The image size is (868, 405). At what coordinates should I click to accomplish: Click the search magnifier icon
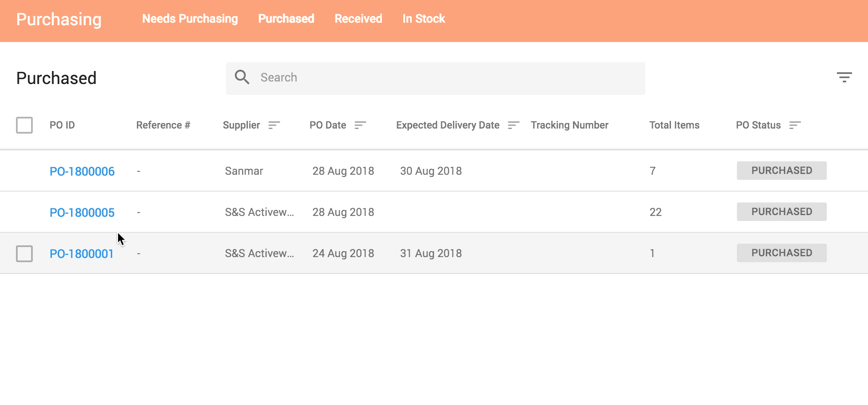tap(242, 77)
